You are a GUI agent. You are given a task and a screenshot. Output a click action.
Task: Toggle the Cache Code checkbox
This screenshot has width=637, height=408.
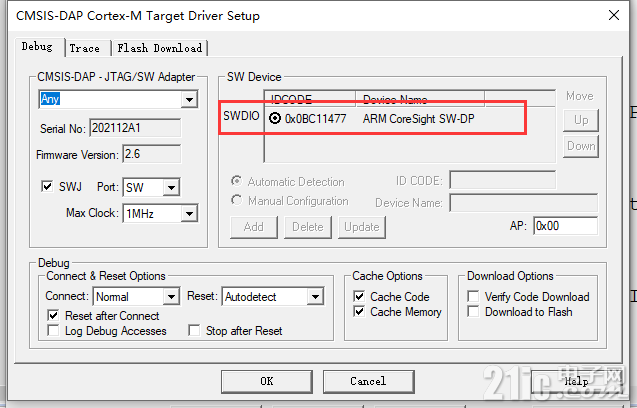point(359,296)
